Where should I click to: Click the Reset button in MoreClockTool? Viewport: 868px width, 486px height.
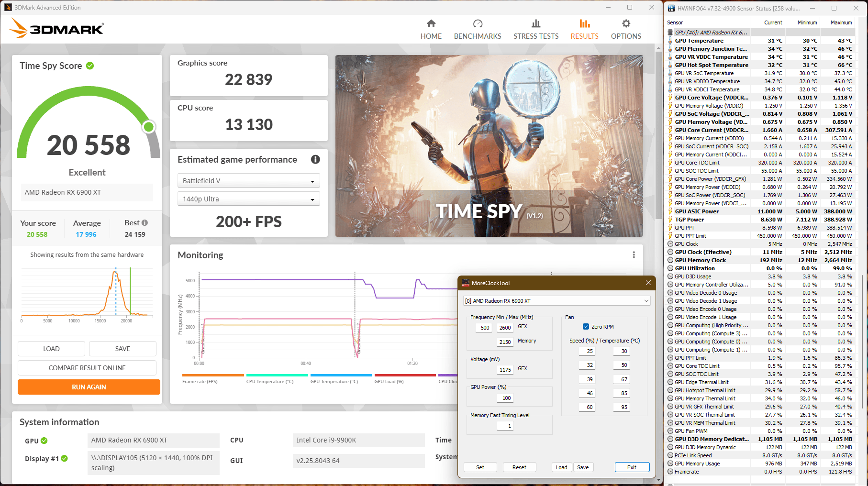pyautogui.click(x=519, y=467)
